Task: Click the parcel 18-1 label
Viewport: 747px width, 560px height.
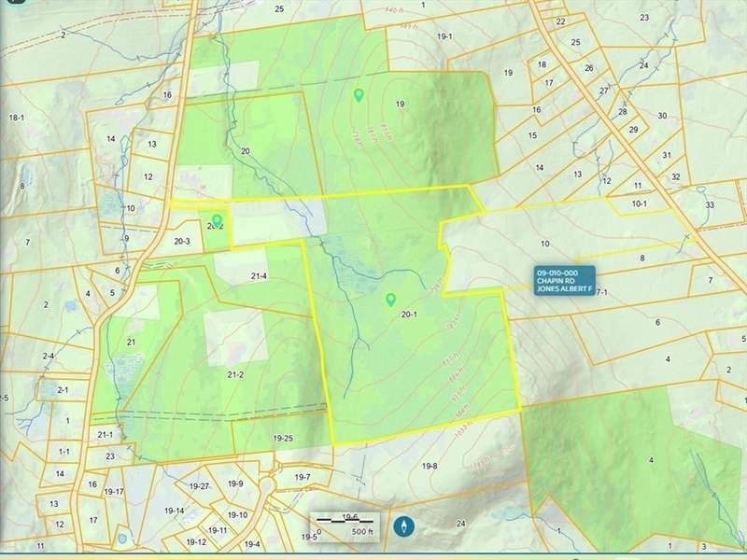Action: click(x=16, y=118)
